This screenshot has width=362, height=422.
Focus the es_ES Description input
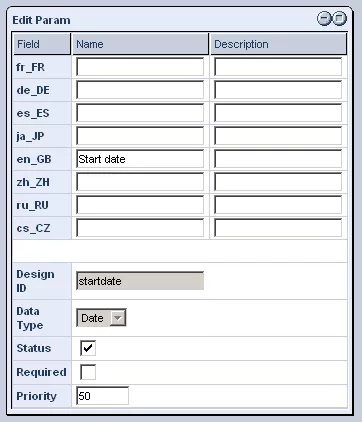click(x=278, y=113)
